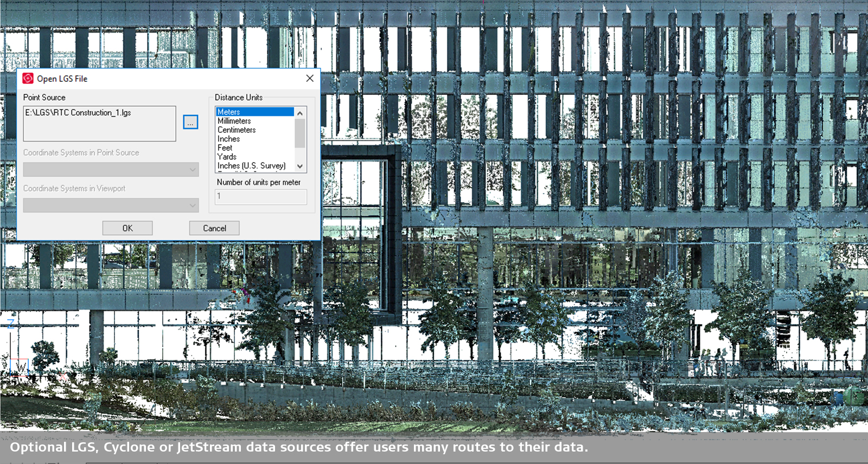This screenshot has height=464, width=868.
Task: Click the Number of units per meter field
Action: [x=261, y=197]
